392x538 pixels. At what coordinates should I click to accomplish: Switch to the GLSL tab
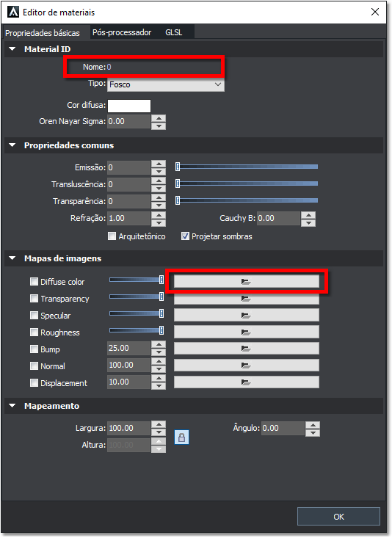click(x=174, y=32)
